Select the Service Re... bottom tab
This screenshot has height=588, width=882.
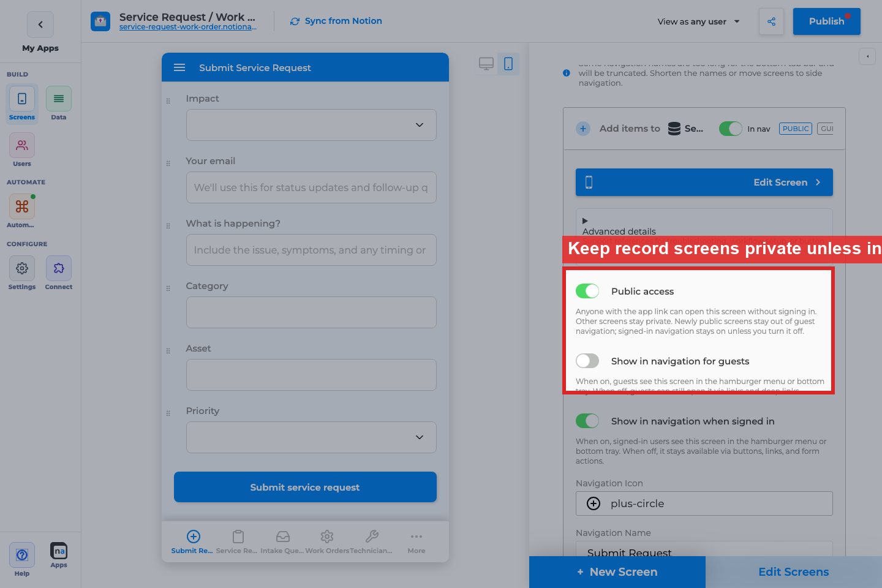[x=237, y=542]
